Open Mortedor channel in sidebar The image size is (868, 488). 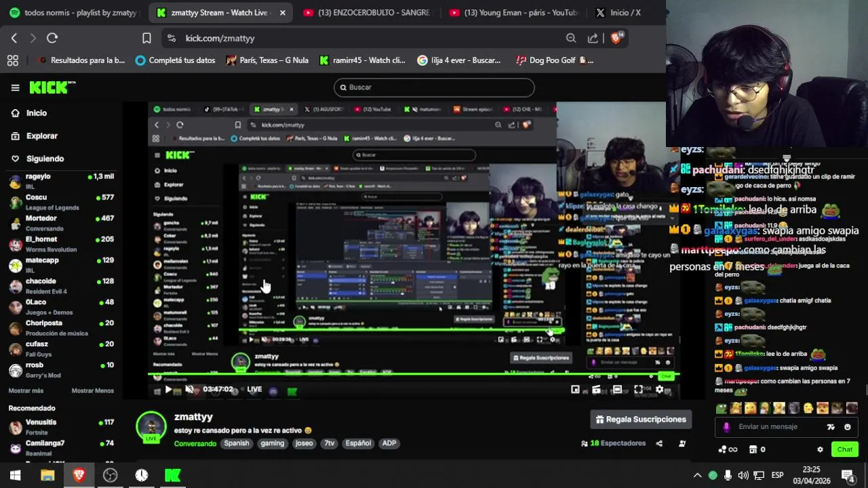click(x=61, y=223)
